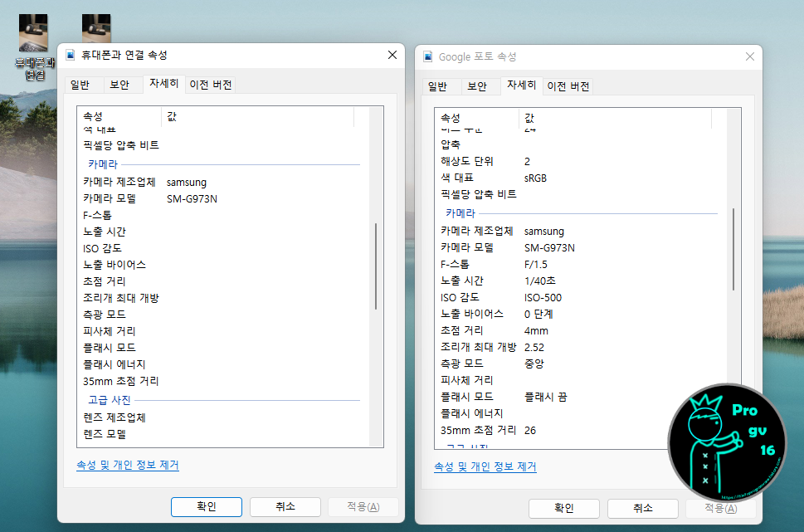The image size is (804, 532).
Task: Click 속성 column header in 휴대폰과 연결 속성
Action: [119, 116]
